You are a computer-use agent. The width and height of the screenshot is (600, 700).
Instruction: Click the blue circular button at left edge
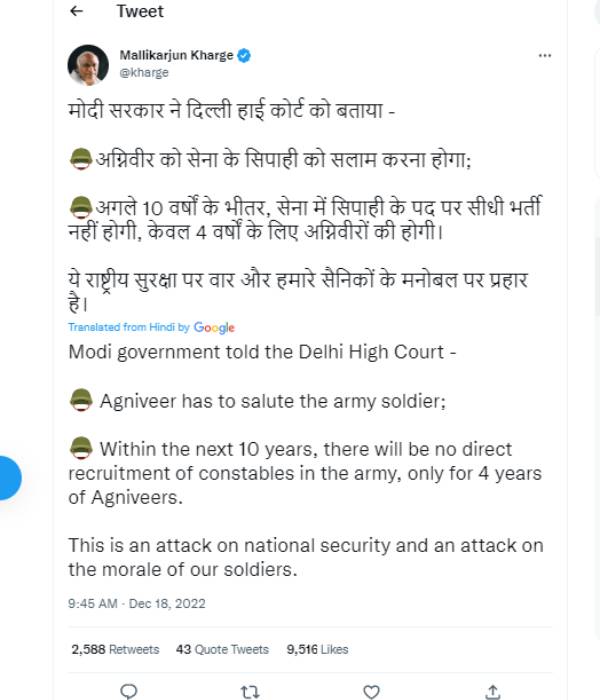(8, 477)
